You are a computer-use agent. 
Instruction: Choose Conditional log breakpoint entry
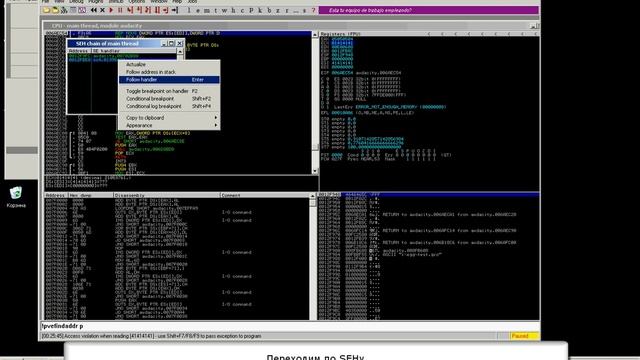click(x=169, y=106)
